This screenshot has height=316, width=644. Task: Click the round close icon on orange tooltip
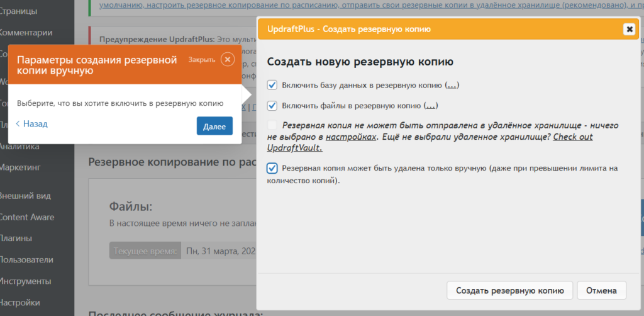pyautogui.click(x=228, y=60)
